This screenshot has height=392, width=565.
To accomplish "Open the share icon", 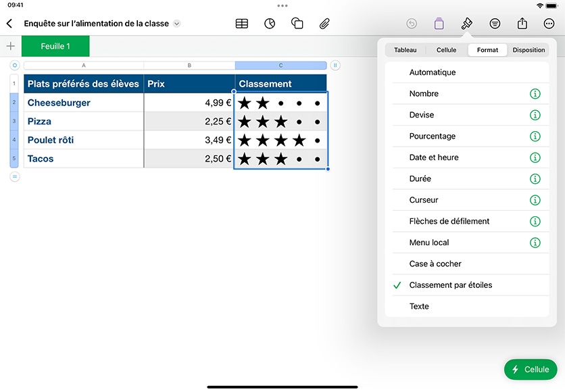I will coord(522,24).
